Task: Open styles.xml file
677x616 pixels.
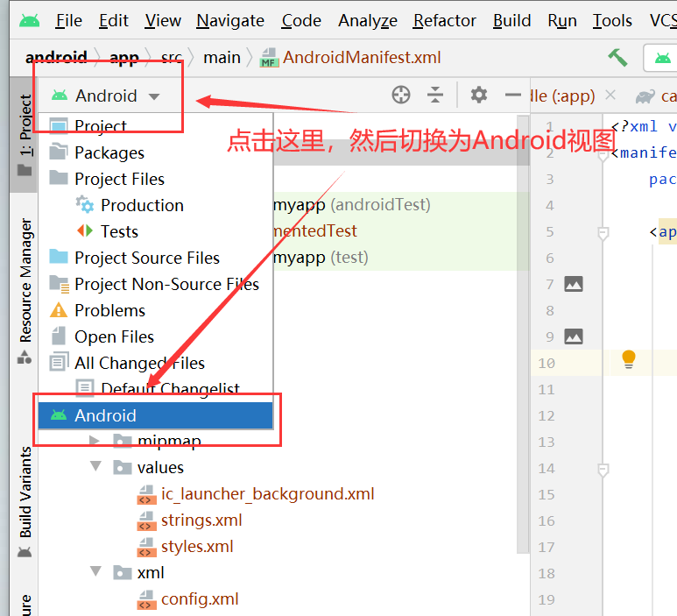Action: 197,547
